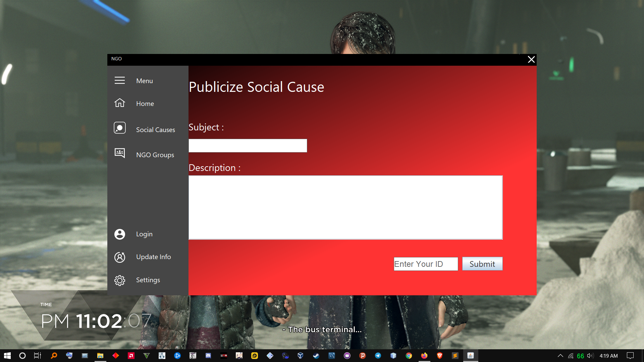Open Discord from the taskbar

pos(208,356)
